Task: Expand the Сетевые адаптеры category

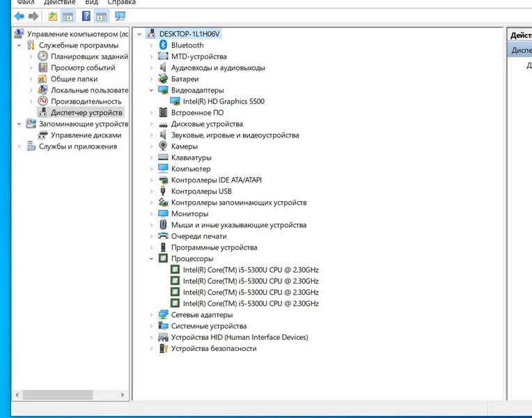Action: [152, 315]
